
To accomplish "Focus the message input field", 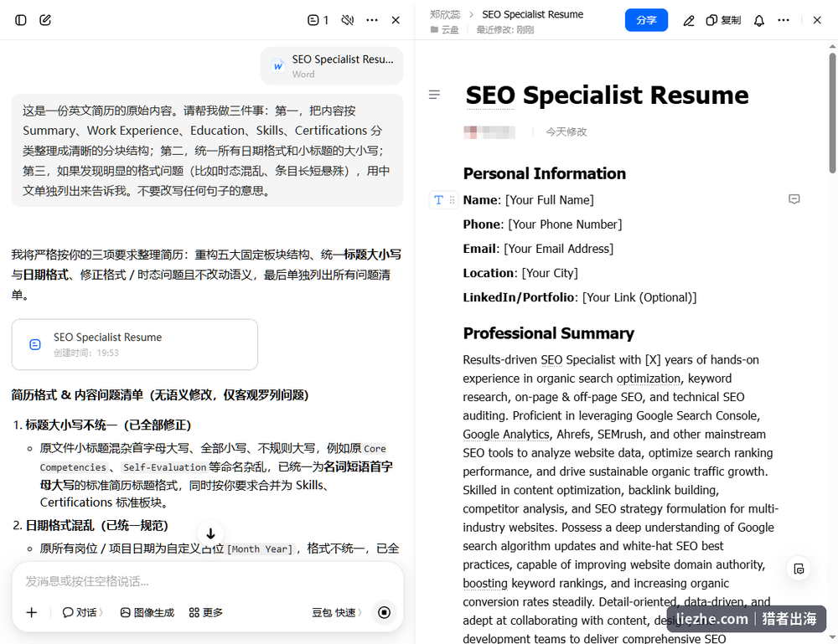I will (207, 581).
